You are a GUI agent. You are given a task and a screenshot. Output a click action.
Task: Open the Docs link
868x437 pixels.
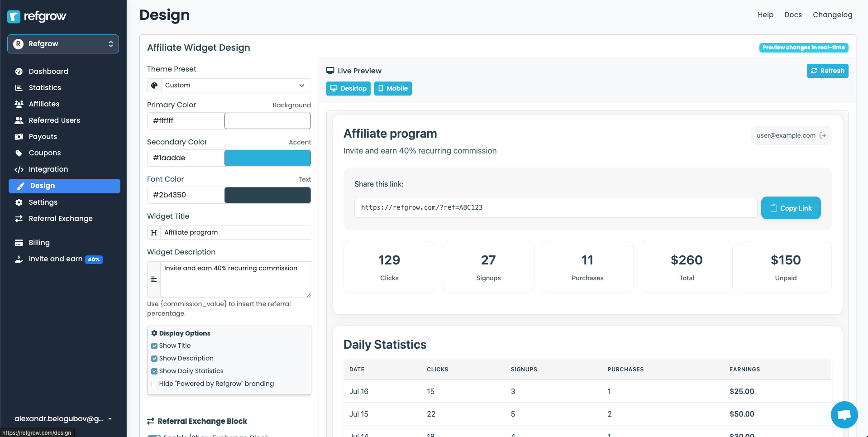[x=793, y=15]
